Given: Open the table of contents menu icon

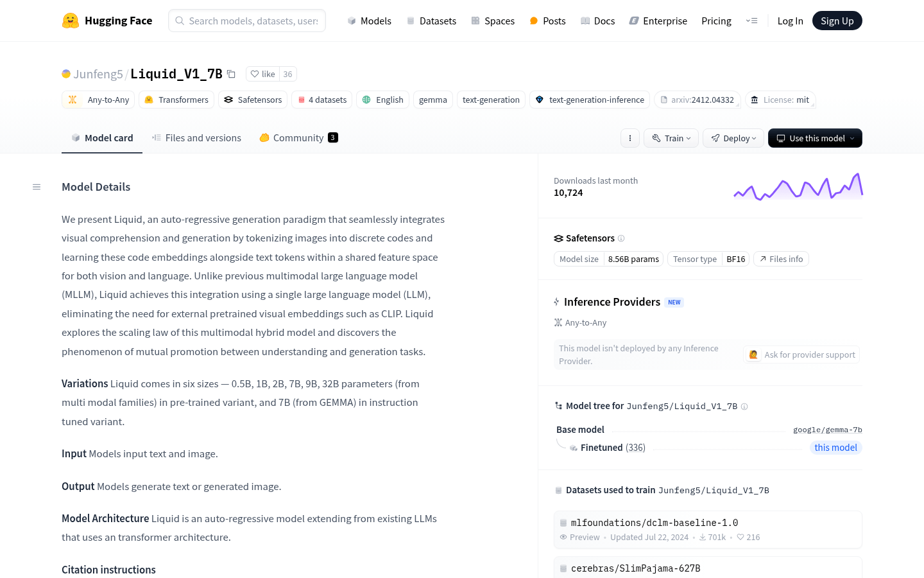Looking at the screenshot, I should coord(37,187).
